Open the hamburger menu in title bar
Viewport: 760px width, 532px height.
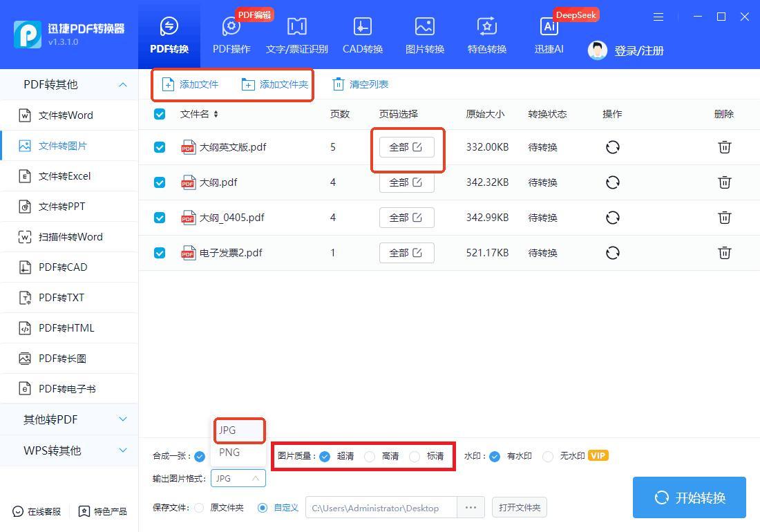[658, 17]
